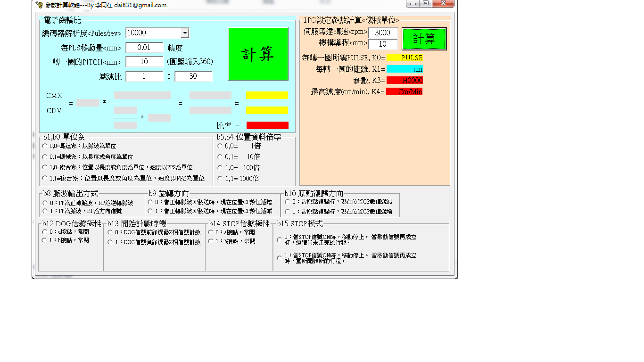Viewport: 644px width, 362px height.
Task: Open the 編碼器解析度 dropdown arrow
Action: [x=185, y=33]
